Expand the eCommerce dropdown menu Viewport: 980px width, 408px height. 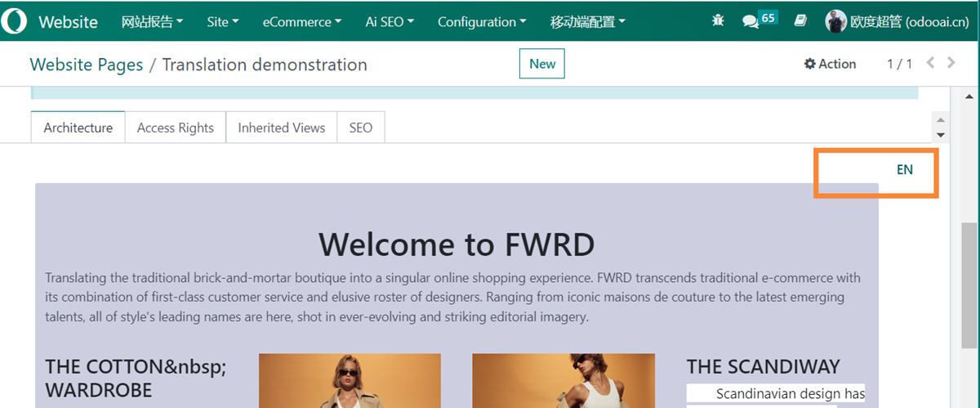[302, 22]
